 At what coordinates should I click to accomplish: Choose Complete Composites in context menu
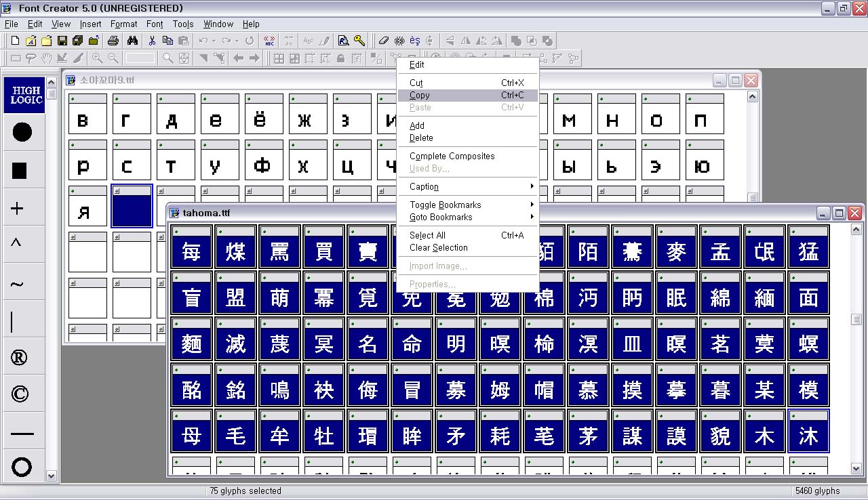pos(467,157)
